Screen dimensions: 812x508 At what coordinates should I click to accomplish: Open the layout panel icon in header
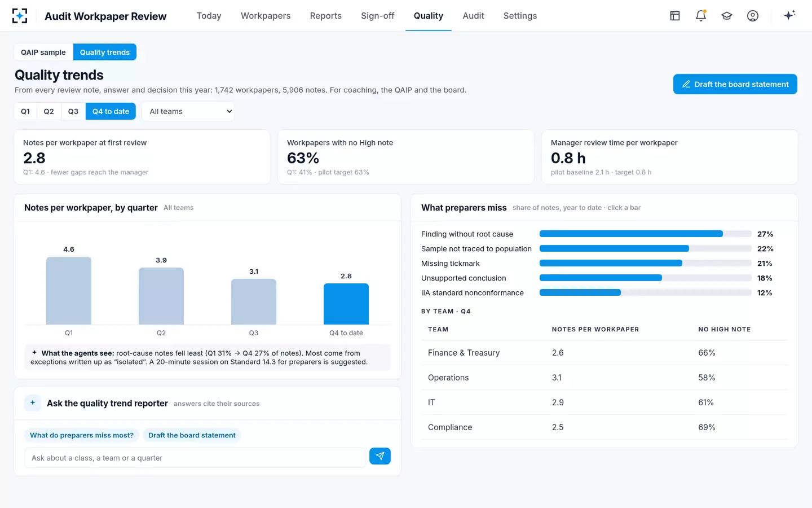675,16
